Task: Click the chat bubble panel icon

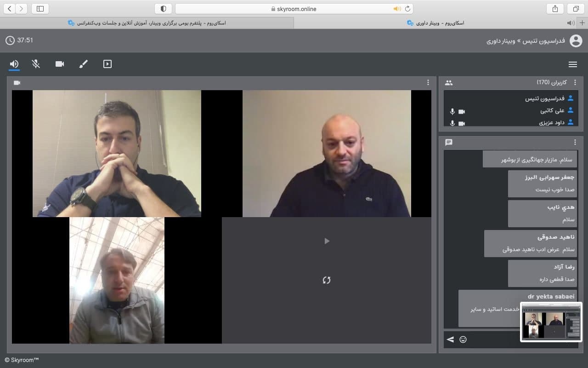Action: coord(449,143)
